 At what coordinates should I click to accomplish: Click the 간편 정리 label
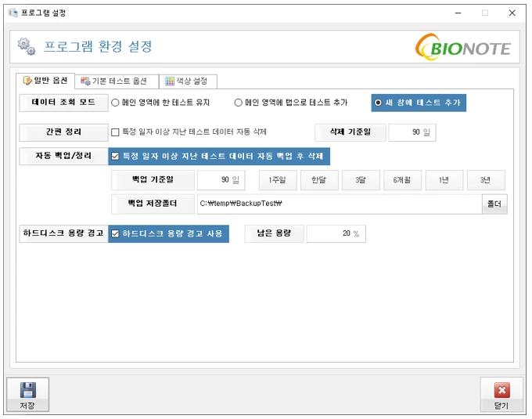pyautogui.click(x=63, y=132)
